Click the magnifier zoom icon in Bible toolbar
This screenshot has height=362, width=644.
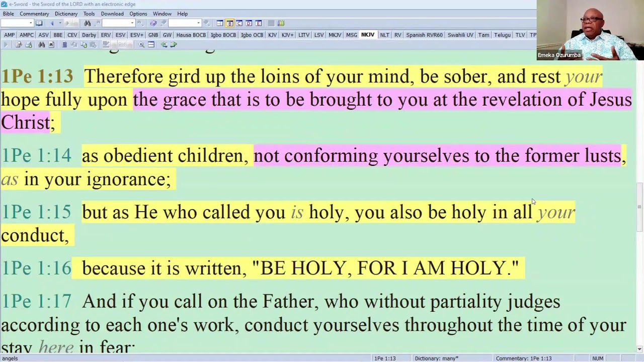point(141,45)
